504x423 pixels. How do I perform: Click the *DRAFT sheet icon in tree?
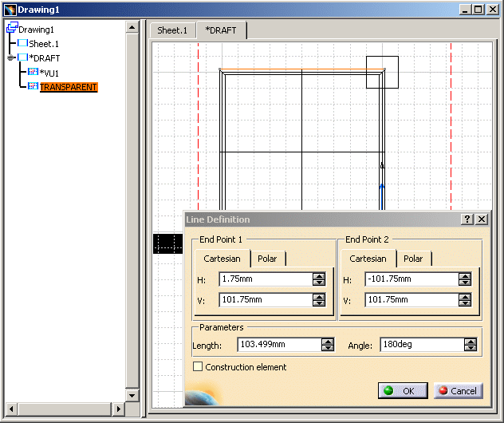click(22, 58)
